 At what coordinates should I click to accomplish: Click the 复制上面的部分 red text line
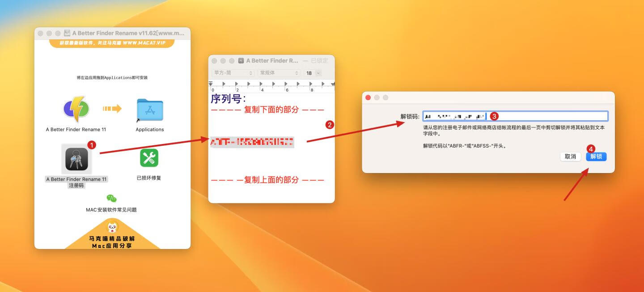pyautogui.click(x=267, y=180)
